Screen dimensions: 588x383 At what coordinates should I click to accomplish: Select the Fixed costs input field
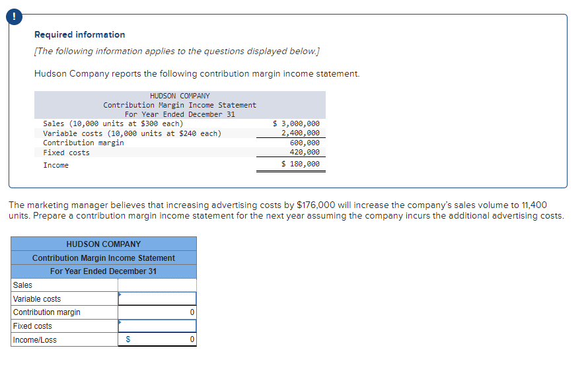tap(157, 326)
